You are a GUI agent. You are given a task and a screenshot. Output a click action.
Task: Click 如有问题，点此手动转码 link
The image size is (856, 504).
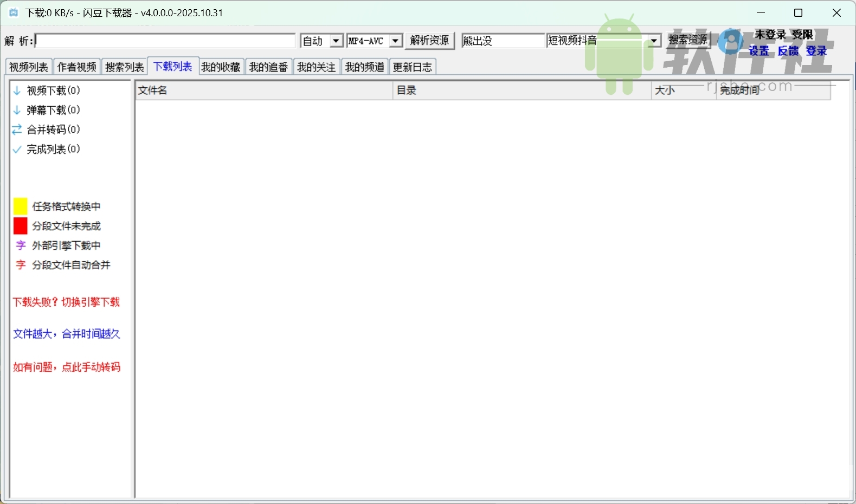point(67,367)
